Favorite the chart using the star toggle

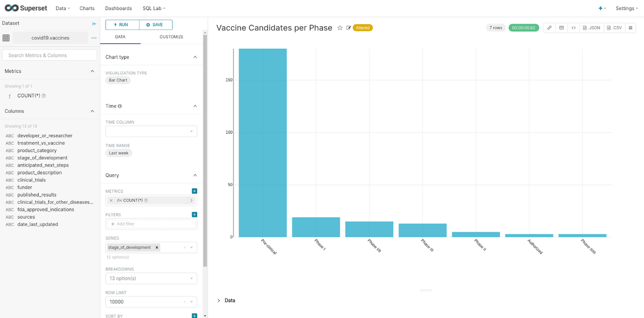(x=340, y=28)
